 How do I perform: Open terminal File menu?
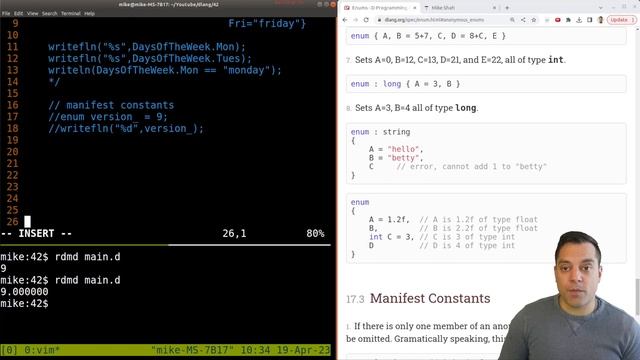pyautogui.click(x=6, y=13)
